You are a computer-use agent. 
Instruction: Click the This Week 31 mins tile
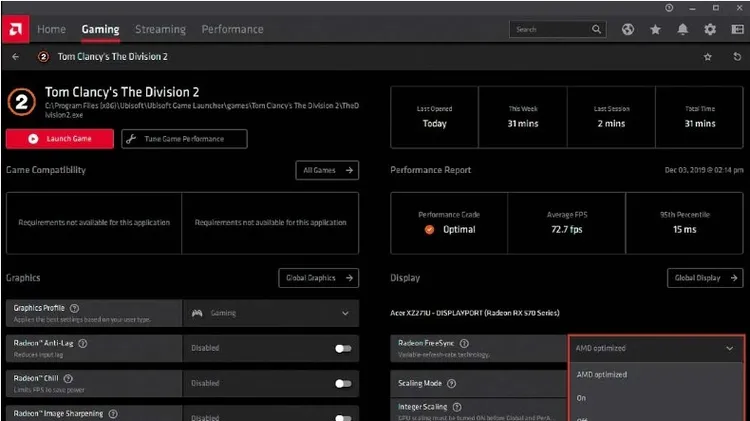click(523, 117)
